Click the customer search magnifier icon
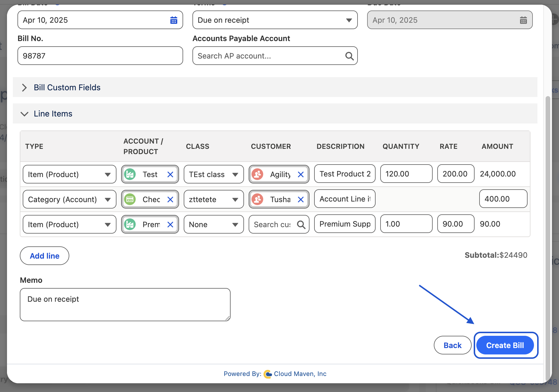559x392 pixels. (x=301, y=225)
